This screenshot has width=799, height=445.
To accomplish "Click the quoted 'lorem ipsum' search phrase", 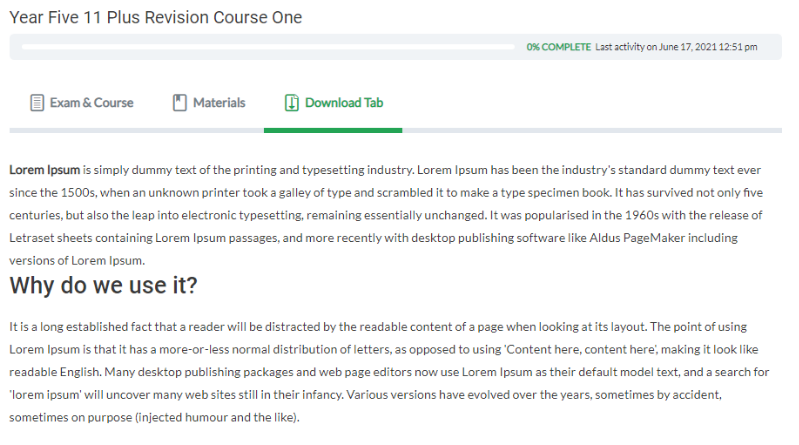I will point(45,395).
